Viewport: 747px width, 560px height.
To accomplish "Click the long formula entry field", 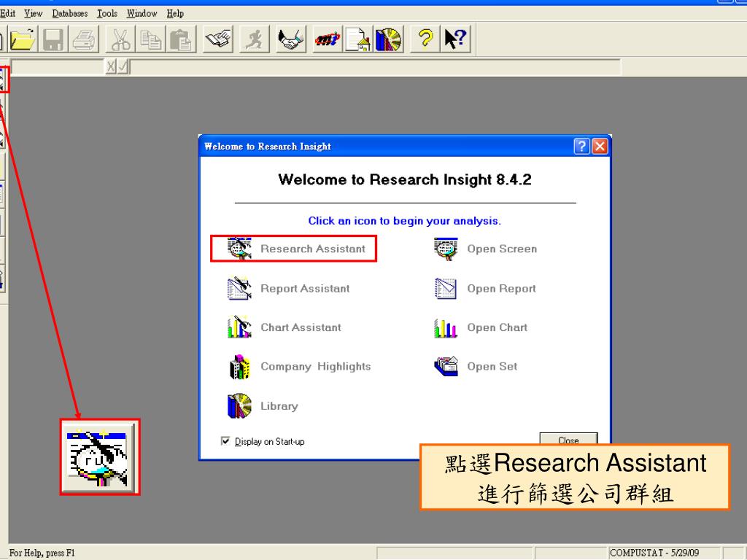I will click(376, 66).
